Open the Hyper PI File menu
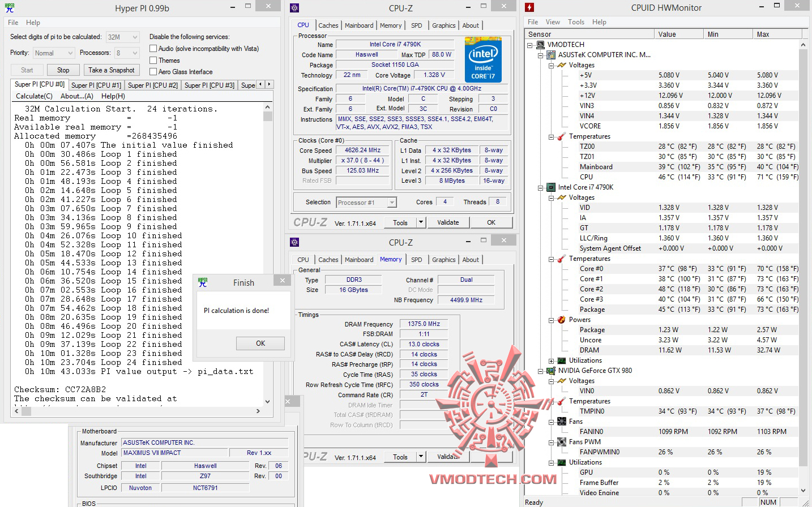This screenshot has width=812, height=507. tap(13, 23)
